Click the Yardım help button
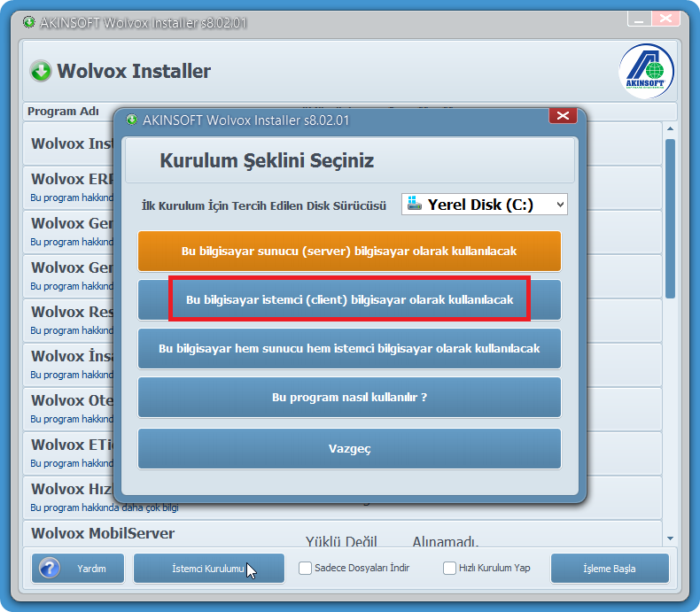The image size is (700, 612). 78,569
